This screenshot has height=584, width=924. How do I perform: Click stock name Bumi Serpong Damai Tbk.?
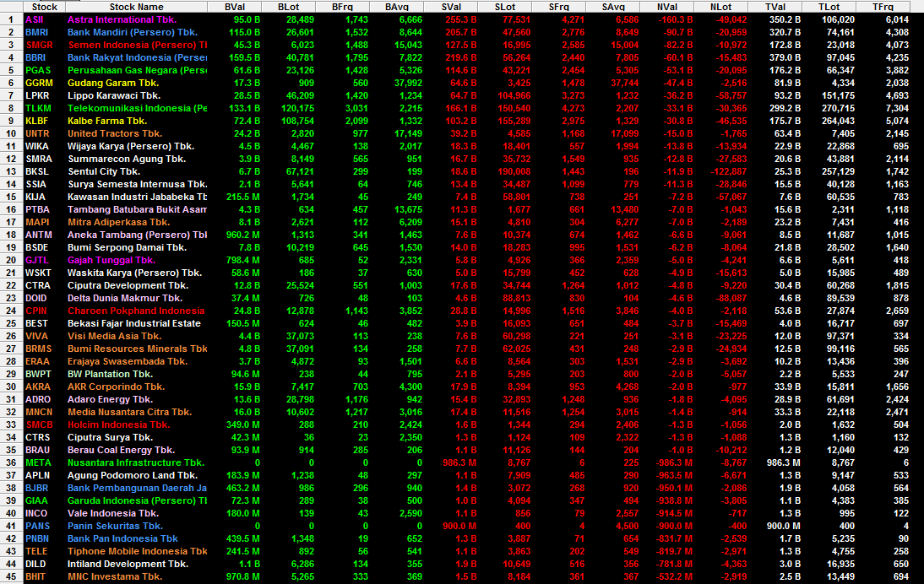coord(127,247)
